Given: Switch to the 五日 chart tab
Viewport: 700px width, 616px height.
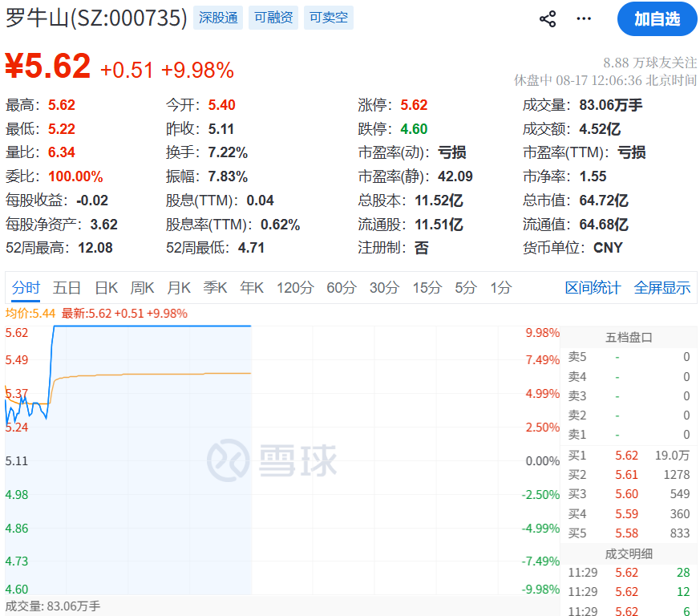Looking at the screenshot, I should 67,288.
